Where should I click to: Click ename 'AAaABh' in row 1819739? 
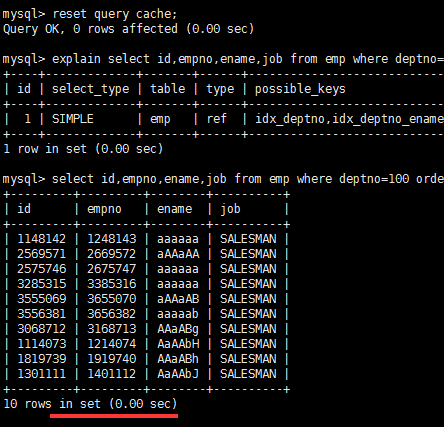tap(178, 359)
